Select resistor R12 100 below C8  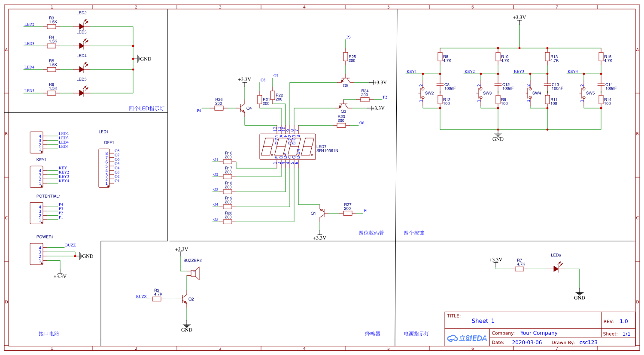click(440, 99)
